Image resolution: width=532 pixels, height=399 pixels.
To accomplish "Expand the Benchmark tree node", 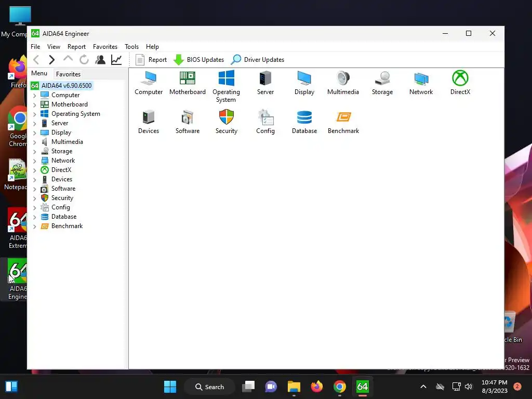I will [35, 227].
